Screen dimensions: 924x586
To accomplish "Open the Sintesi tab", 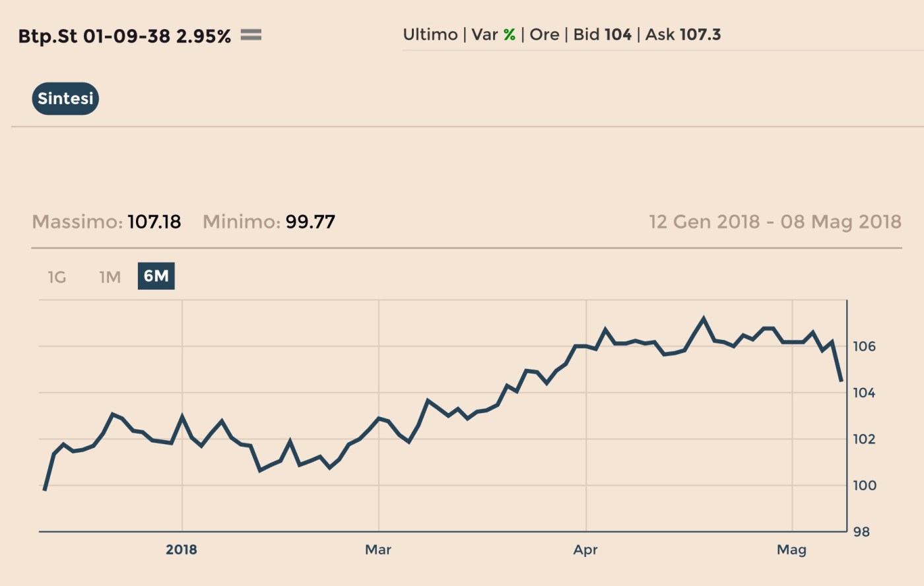I will click(x=65, y=99).
